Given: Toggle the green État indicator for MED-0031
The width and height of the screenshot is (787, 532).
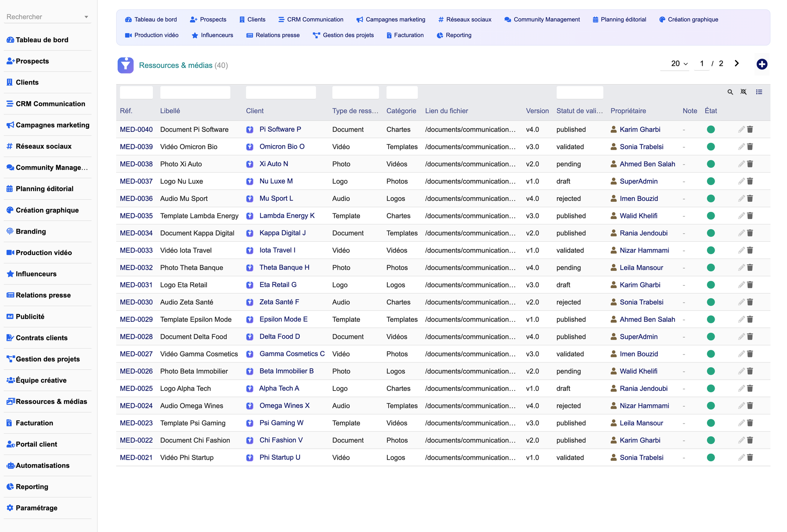Looking at the screenshot, I should (711, 285).
